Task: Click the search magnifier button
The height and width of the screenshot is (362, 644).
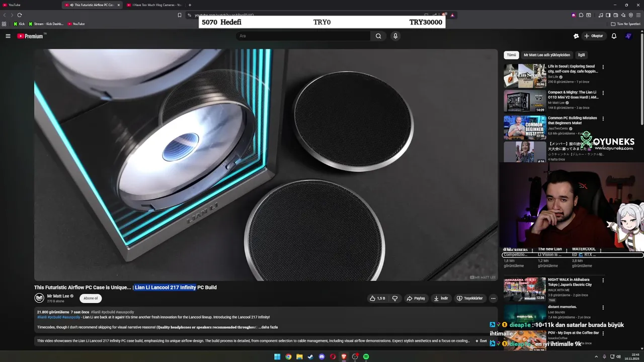Action: click(x=378, y=36)
